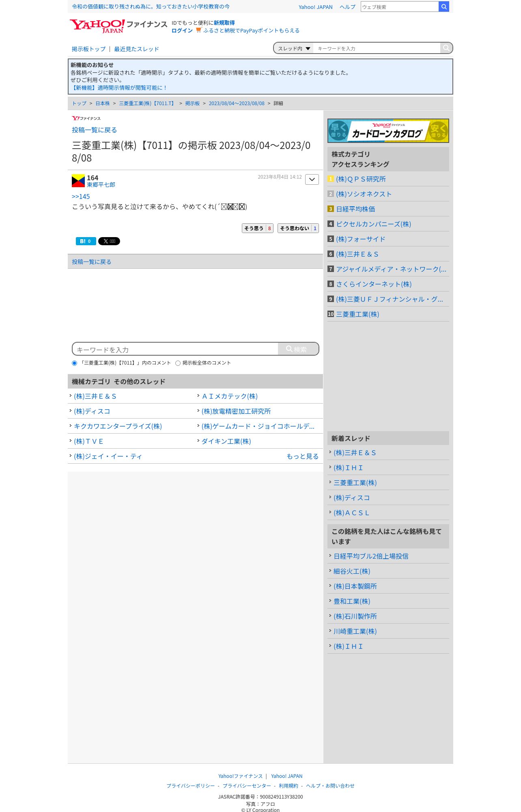Click the lower 検索 button
Viewport: 521px width, 812px height.
tap(298, 349)
